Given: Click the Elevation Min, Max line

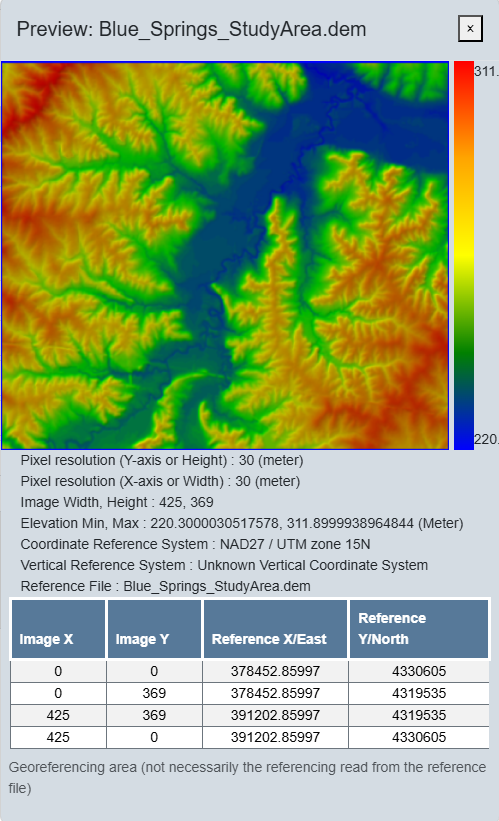Looking at the screenshot, I should click(x=242, y=523).
